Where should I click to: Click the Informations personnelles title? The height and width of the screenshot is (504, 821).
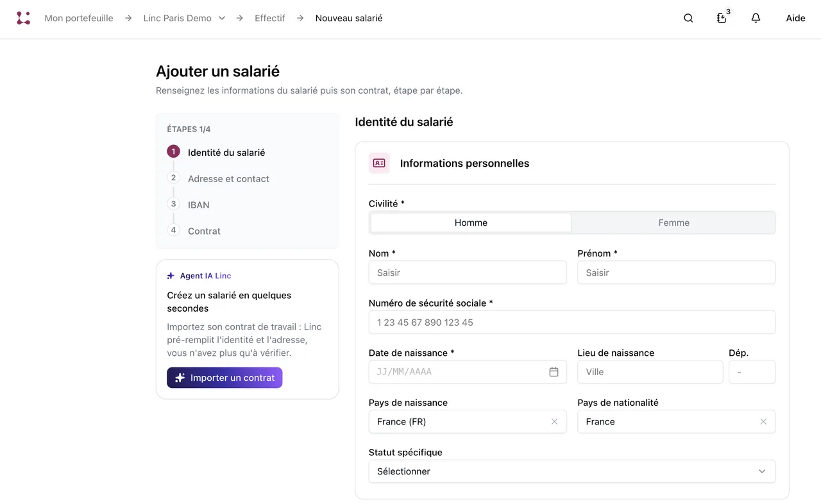(464, 163)
